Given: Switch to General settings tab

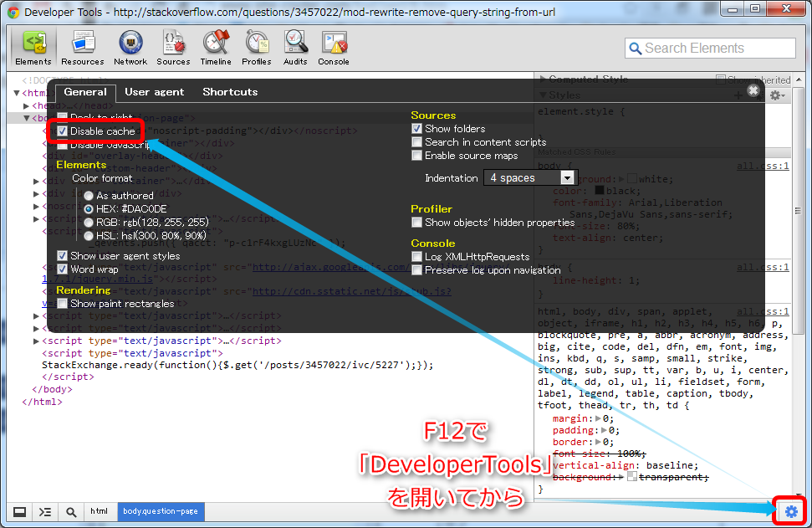Looking at the screenshot, I should (x=85, y=92).
